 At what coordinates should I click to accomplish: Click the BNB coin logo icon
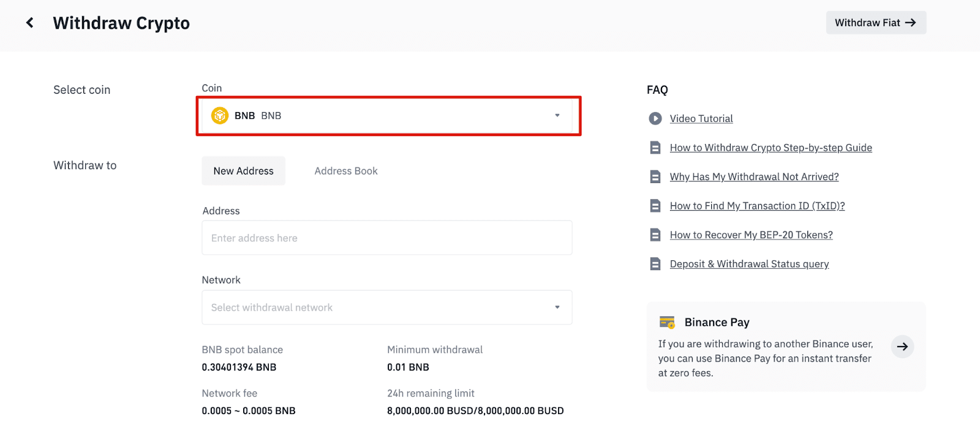point(219,115)
